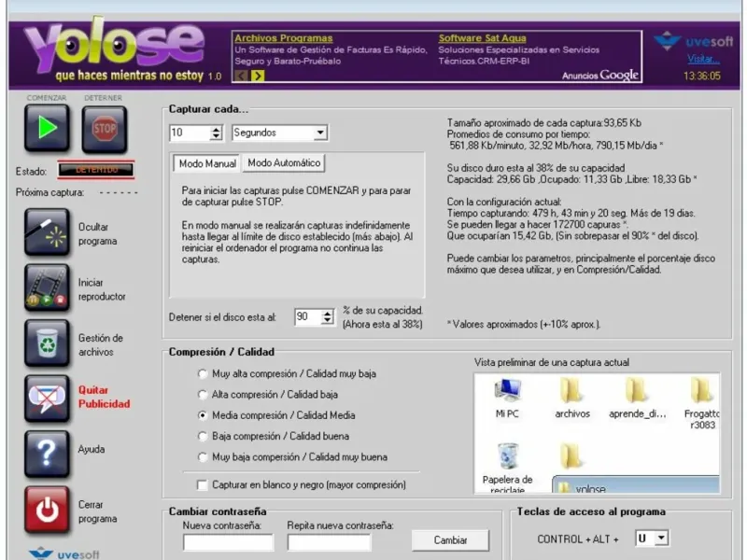The height and width of the screenshot is (560, 747).
Task: Click the Tamaño aproximado de cada captura text
Action: (x=544, y=123)
